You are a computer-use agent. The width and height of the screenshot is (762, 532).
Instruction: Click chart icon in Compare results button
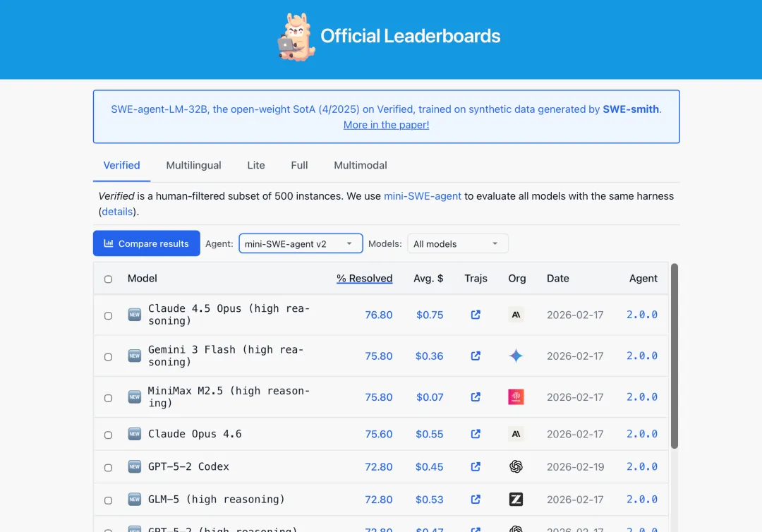pos(109,243)
